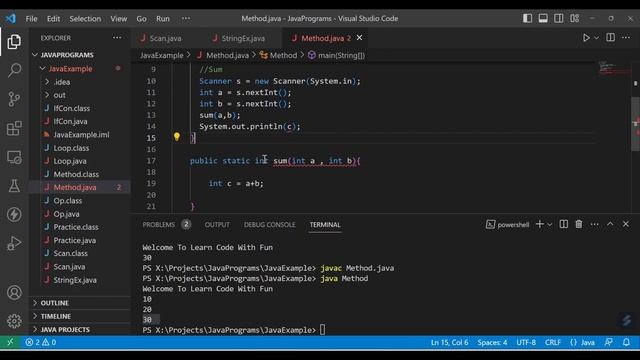
Task: Click the lightbulb quick fix icon
Action: coord(177,136)
